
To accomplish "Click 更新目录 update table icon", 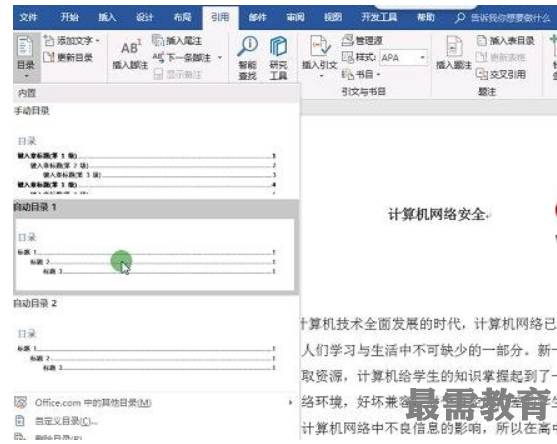I will click(49, 57).
